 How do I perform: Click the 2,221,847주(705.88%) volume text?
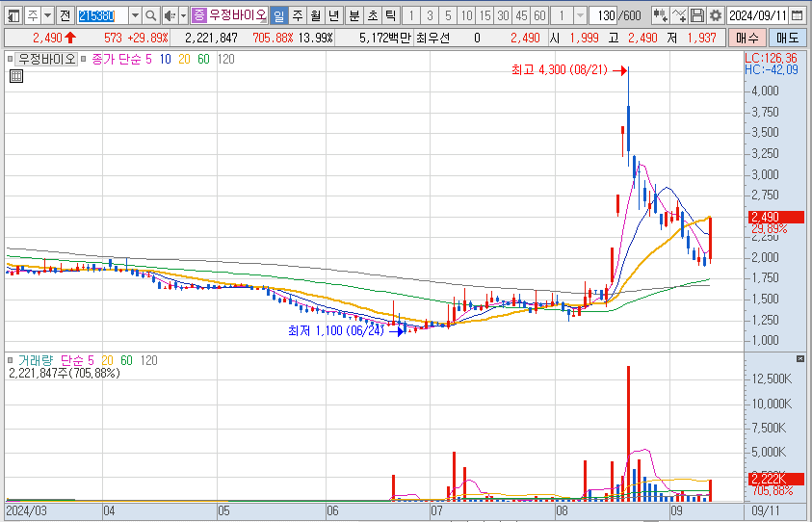[x=65, y=373]
